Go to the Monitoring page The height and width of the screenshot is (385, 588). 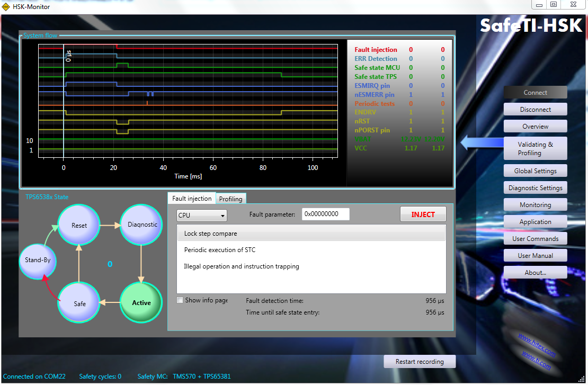535,205
